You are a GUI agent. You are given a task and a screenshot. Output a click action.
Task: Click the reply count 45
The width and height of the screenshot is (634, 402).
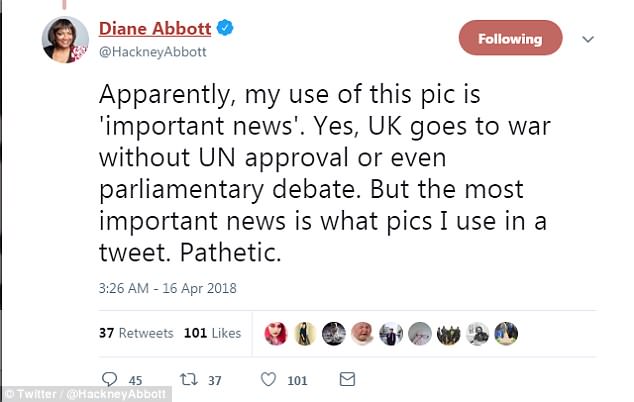coord(137,381)
